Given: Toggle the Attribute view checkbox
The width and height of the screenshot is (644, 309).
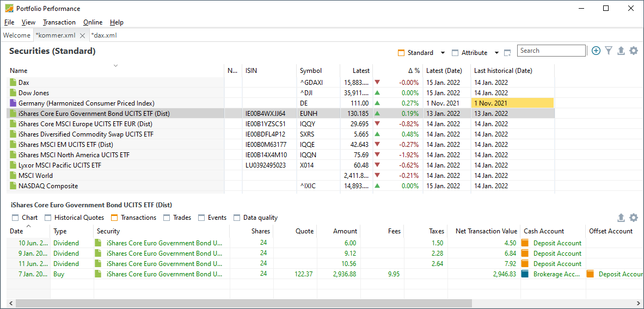Looking at the screenshot, I should point(455,53).
